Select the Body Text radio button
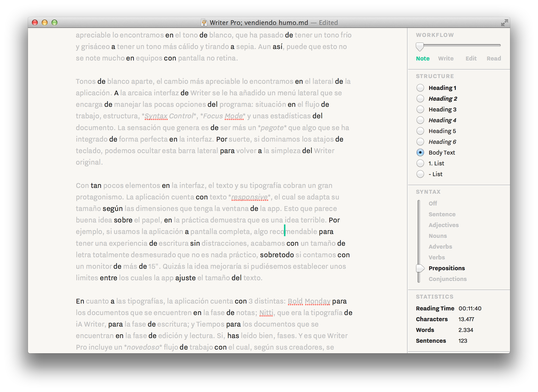 [x=420, y=152]
